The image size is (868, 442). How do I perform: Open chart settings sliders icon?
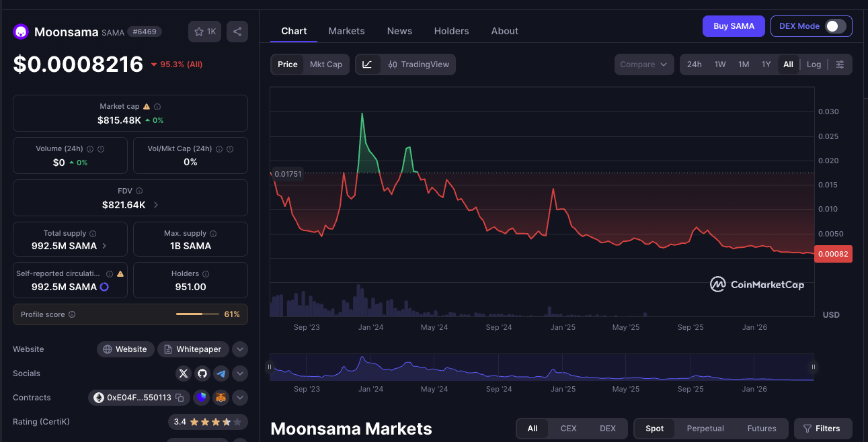pos(840,64)
